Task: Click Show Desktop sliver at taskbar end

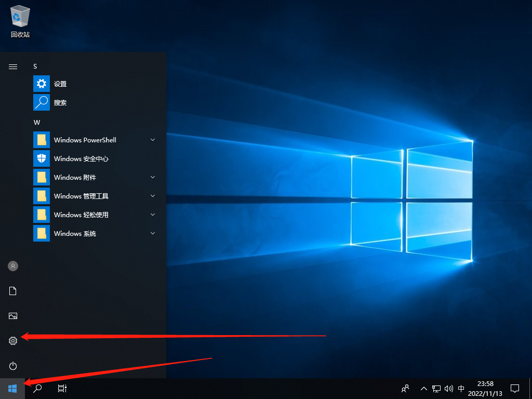Action: click(x=530, y=389)
